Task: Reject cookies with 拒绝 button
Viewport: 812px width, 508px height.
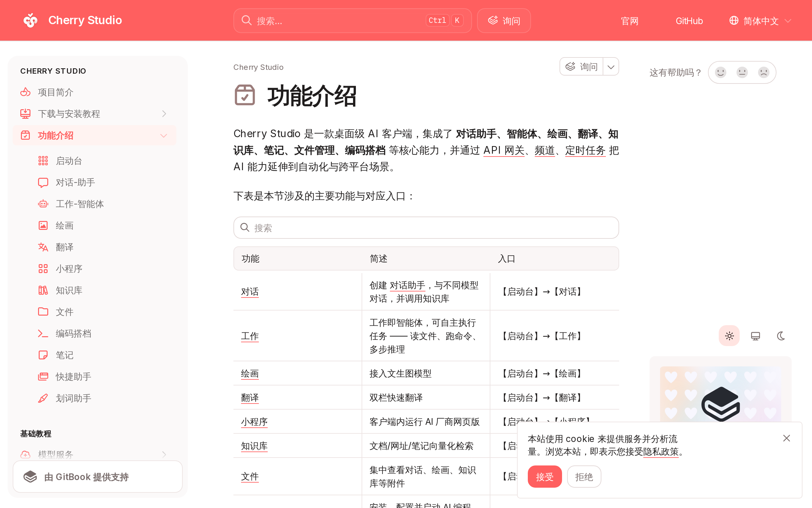Action: click(x=584, y=477)
